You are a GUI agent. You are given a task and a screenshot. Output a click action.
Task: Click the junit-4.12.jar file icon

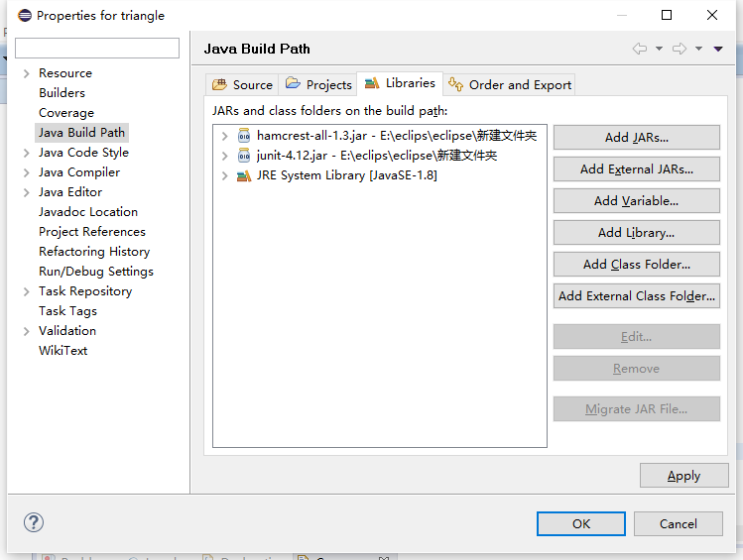click(x=244, y=156)
